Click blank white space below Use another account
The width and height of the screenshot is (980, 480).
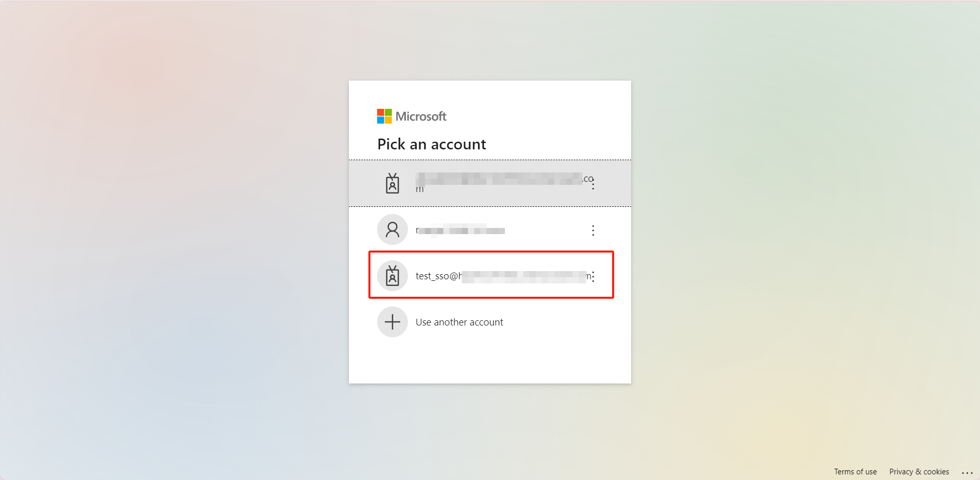click(x=490, y=362)
